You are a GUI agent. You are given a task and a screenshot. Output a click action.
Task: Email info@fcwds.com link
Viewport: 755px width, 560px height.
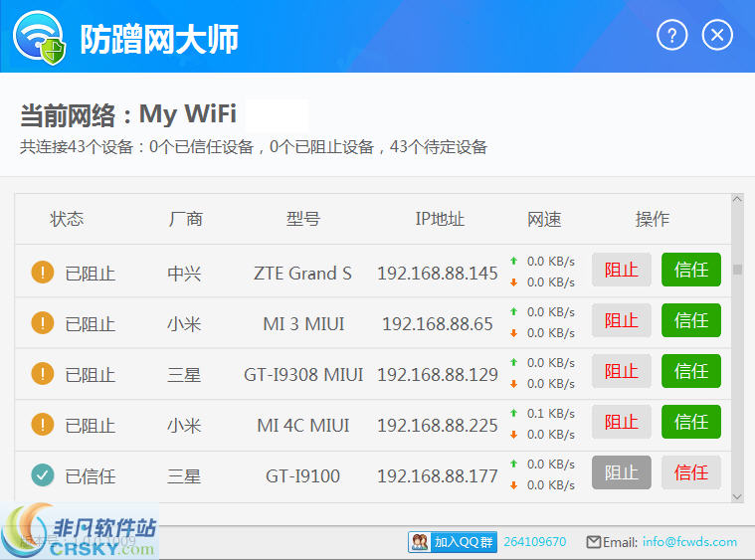pos(689,542)
